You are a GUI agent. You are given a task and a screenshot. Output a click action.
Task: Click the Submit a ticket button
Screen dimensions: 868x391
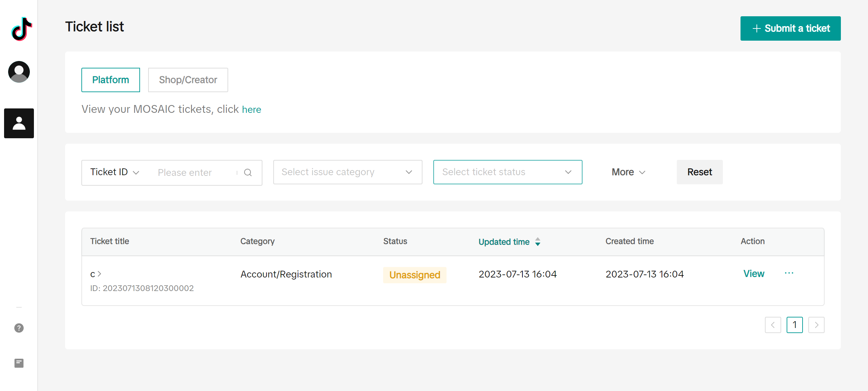point(791,28)
